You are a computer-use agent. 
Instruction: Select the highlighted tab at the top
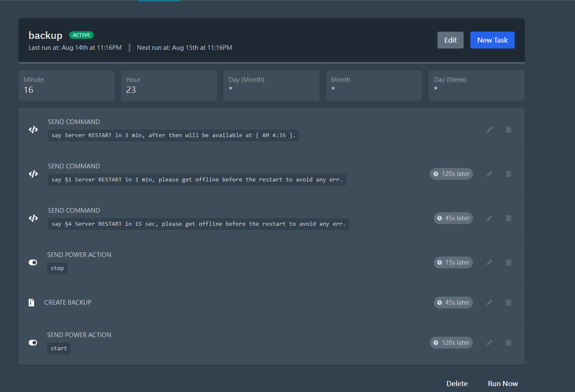[x=159, y=2]
